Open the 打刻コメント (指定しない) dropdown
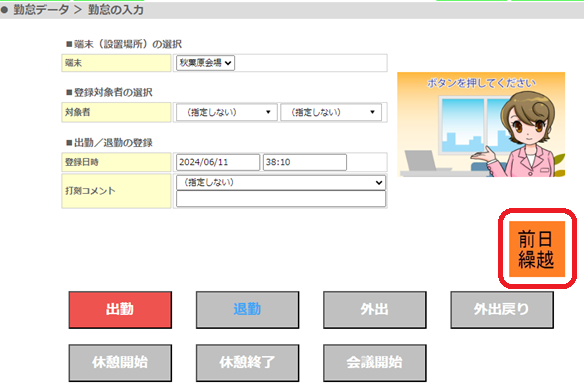The width and height of the screenshot is (584, 389). [x=281, y=183]
